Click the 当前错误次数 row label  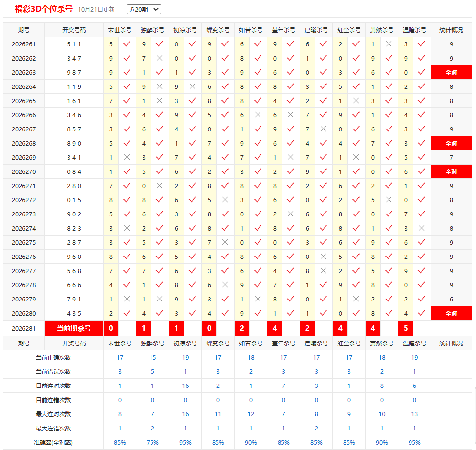pos(53,372)
